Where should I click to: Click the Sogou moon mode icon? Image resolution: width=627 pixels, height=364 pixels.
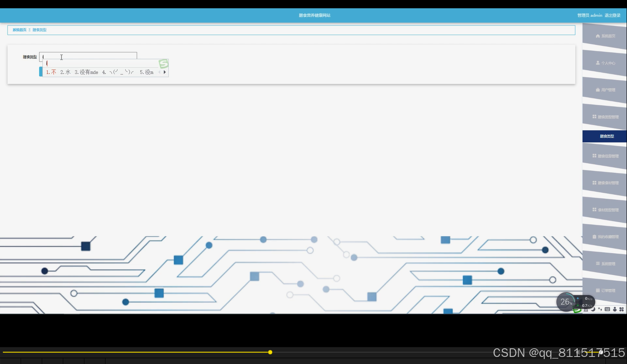click(593, 309)
